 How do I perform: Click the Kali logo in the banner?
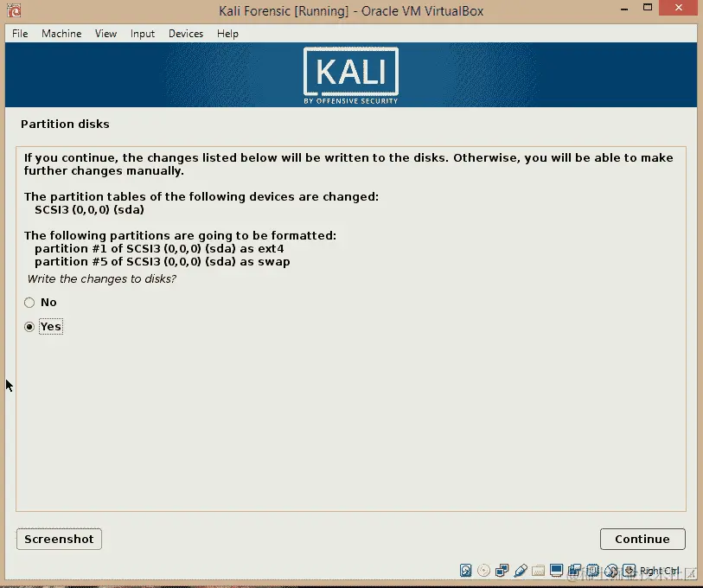(350, 75)
